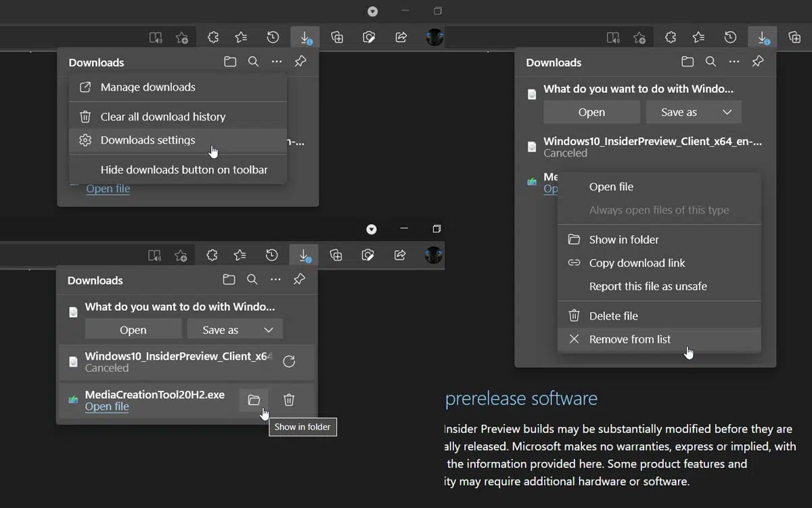This screenshot has width=812, height=508.
Task: Pin the Downloads panel showing the context menu
Action: coord(758,62)
